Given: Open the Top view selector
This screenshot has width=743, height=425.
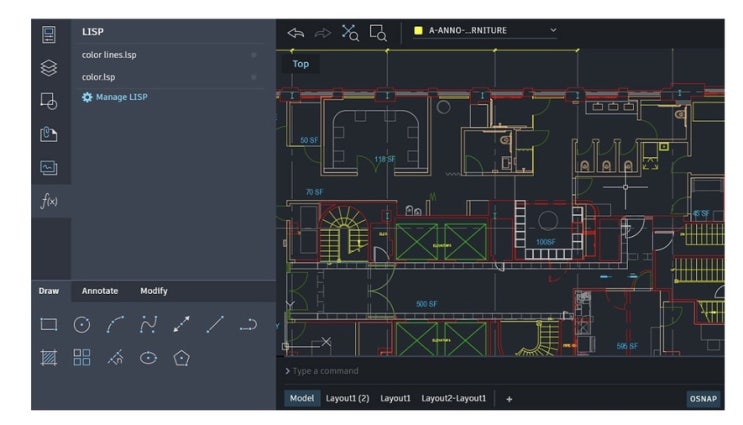Looking at the screenshot, I should click(x=300, y=64).
